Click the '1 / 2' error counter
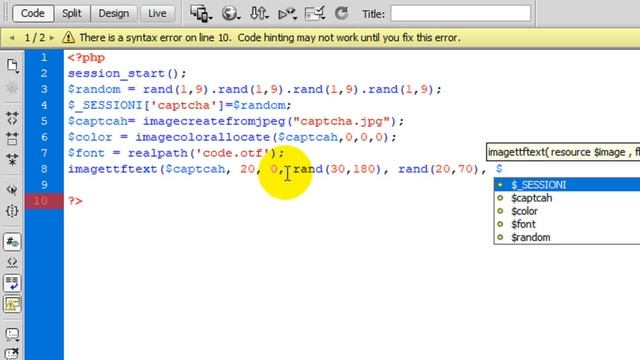This screenshot has width=640, height=360. click(x=34, y=38)
